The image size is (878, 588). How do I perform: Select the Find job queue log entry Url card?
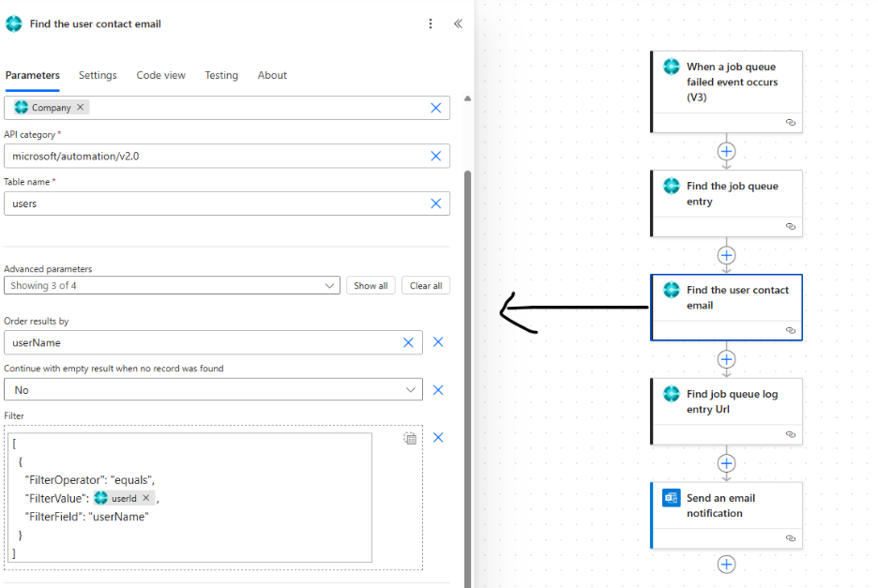tap(727, 403)
